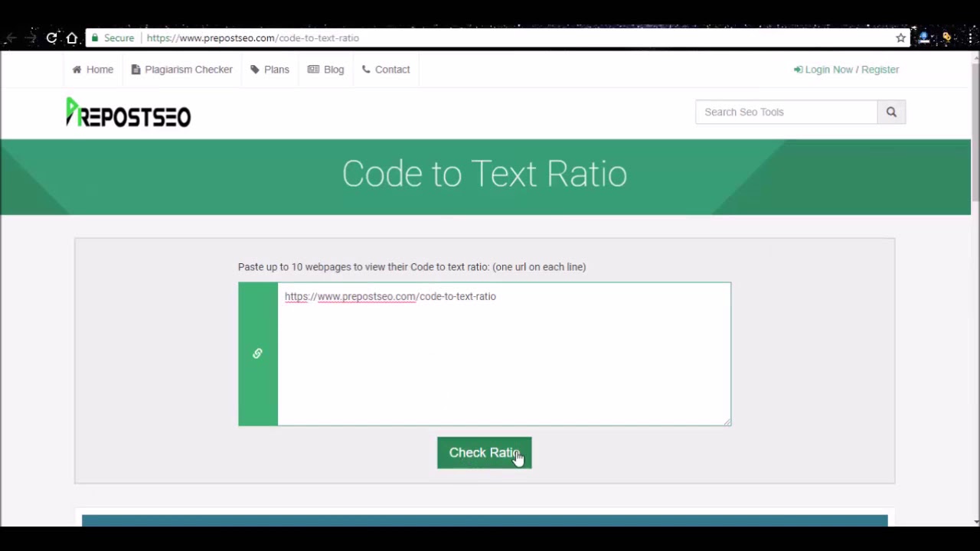The width and height of the screenshot is (980, 551).
Task: Open the Home menu item
Action: coord(93,70)
